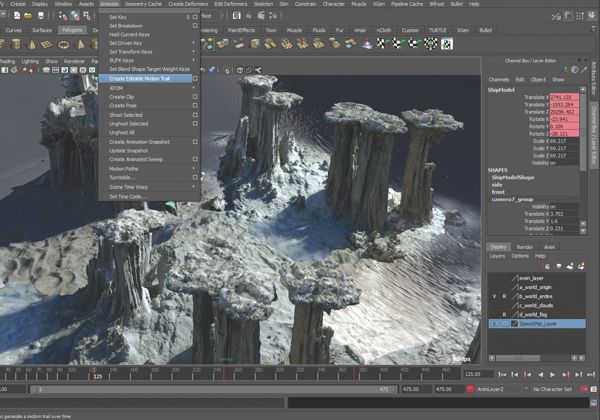The height and width of the screenshot is (420, 600).
Task: Open the Skeleton menu
Action: click(x=263, y=4)
